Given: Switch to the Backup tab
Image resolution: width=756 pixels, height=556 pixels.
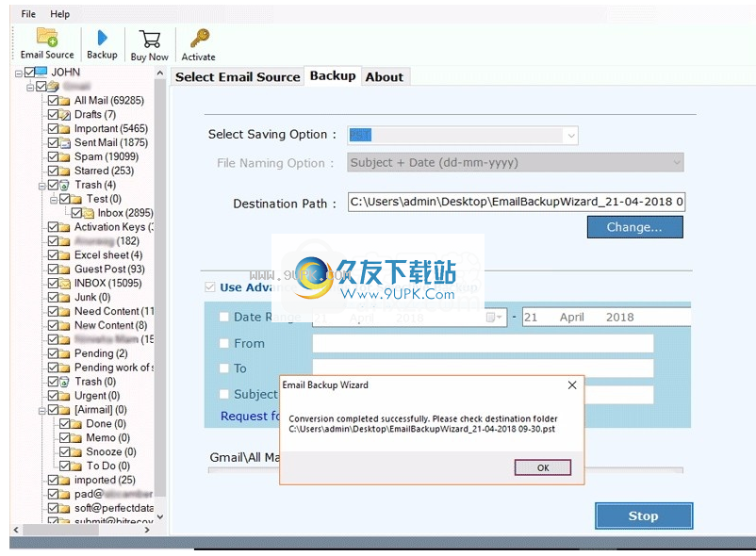Looking at the screenshot, I should tap(333, 75).
